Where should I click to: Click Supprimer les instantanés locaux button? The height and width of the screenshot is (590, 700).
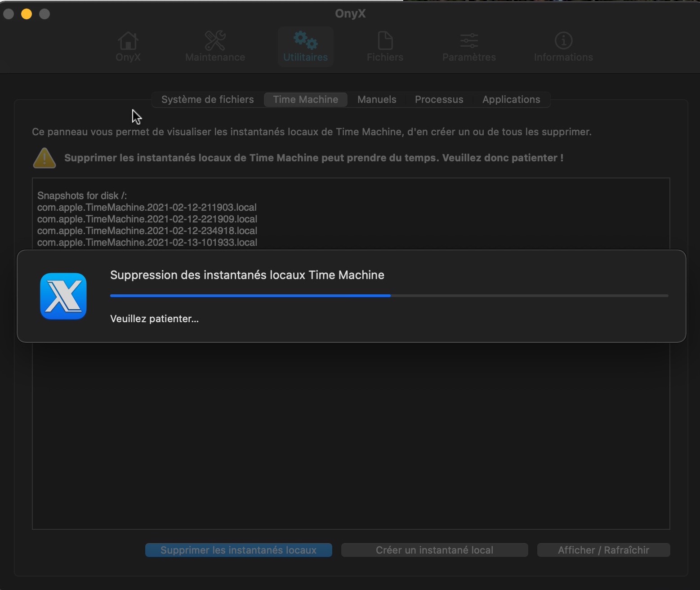[239, 550]
